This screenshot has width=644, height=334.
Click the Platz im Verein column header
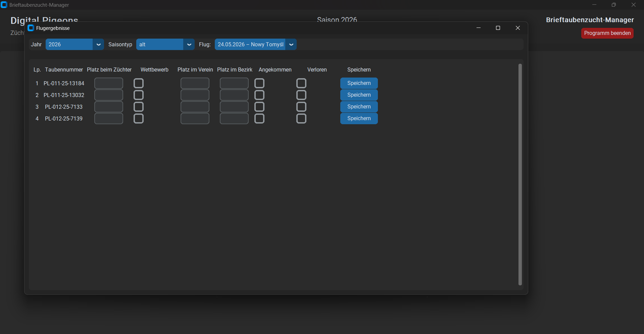coord(195,69)
